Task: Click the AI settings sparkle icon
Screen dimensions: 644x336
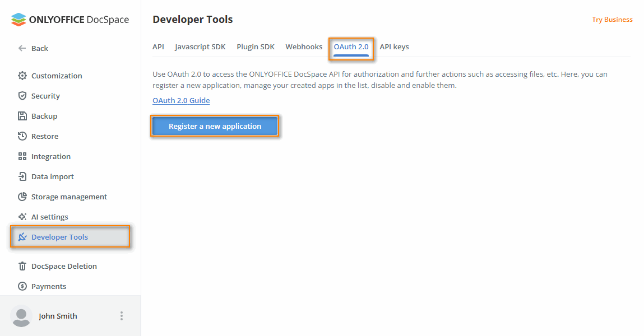Action: [x=21, y=217]
